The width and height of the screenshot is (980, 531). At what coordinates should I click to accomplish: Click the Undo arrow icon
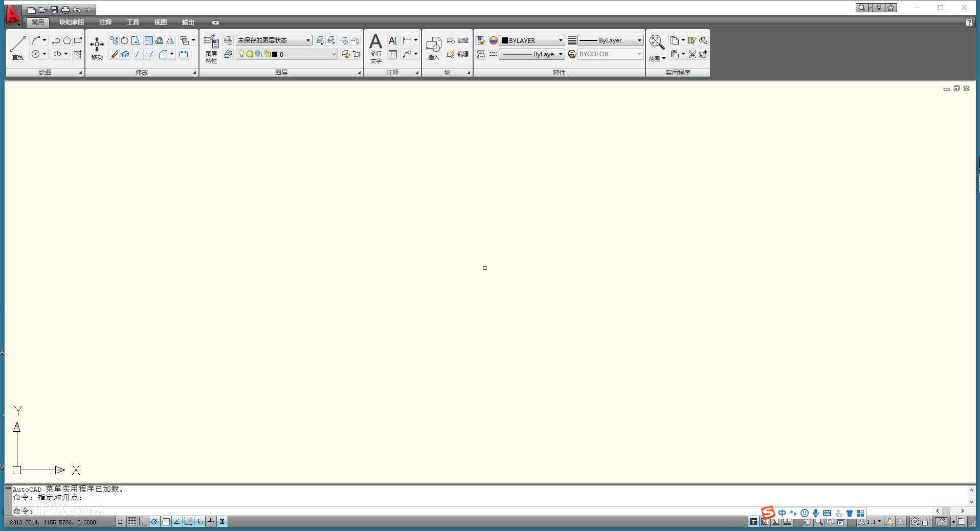point(76,9)
